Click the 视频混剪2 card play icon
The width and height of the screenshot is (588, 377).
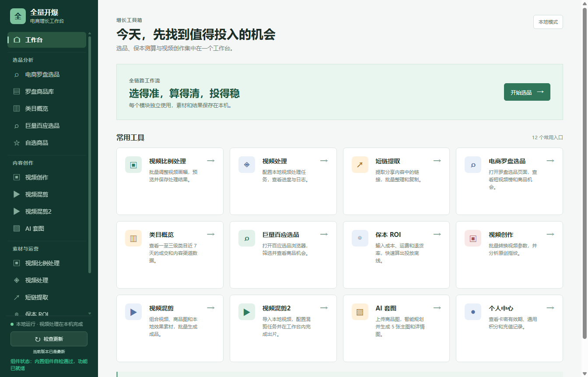point(247,312)
